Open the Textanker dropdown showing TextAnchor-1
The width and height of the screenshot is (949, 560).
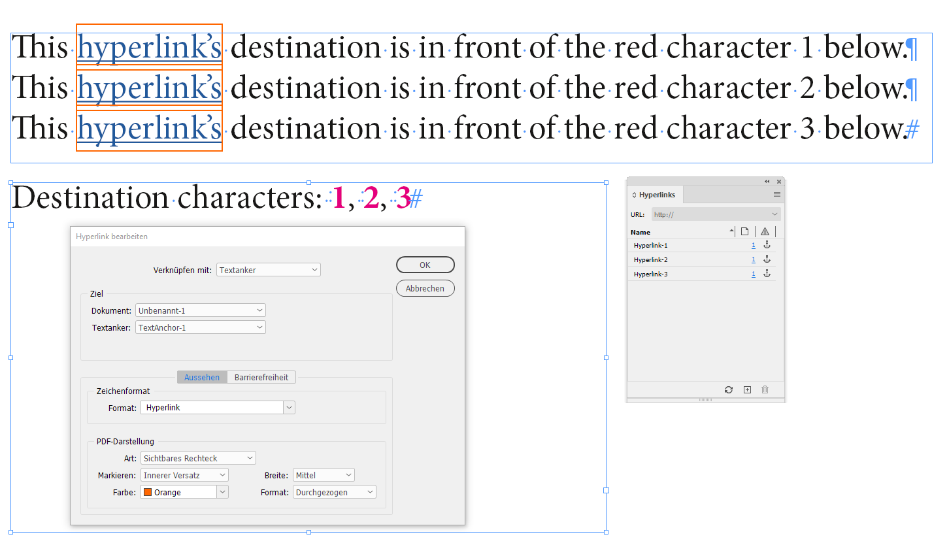pos(200,327)
